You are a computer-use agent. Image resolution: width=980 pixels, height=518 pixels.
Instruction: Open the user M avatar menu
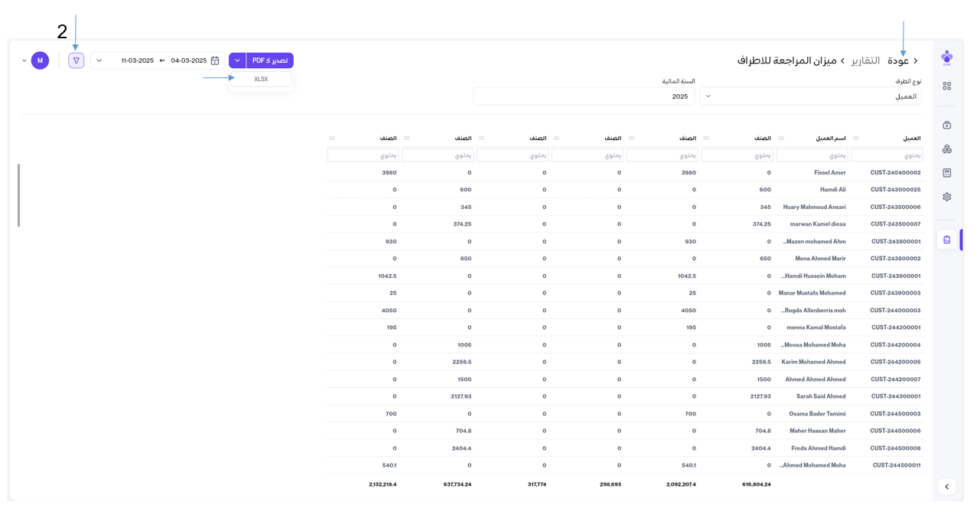40,60
